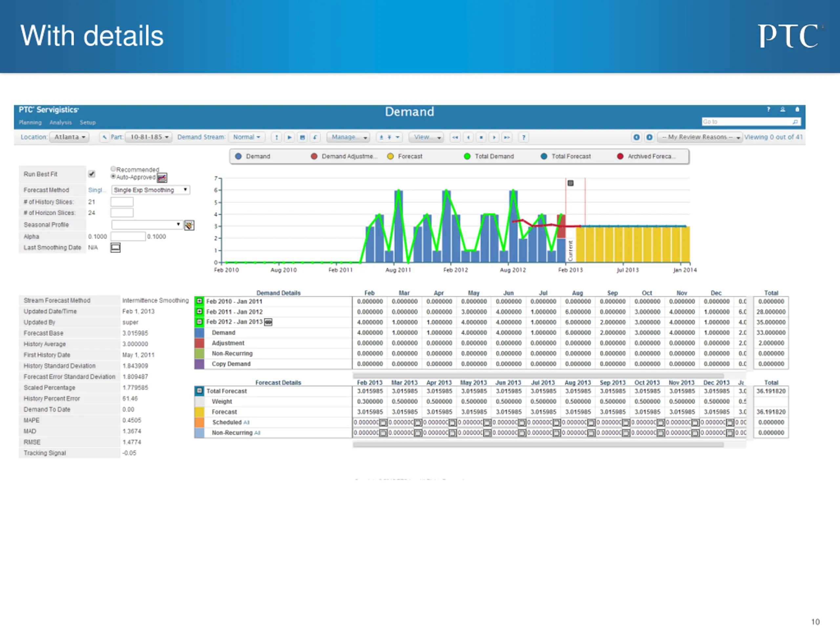
Task: Toggle the Run Best Fit checkbox
Action: [92, 174]
